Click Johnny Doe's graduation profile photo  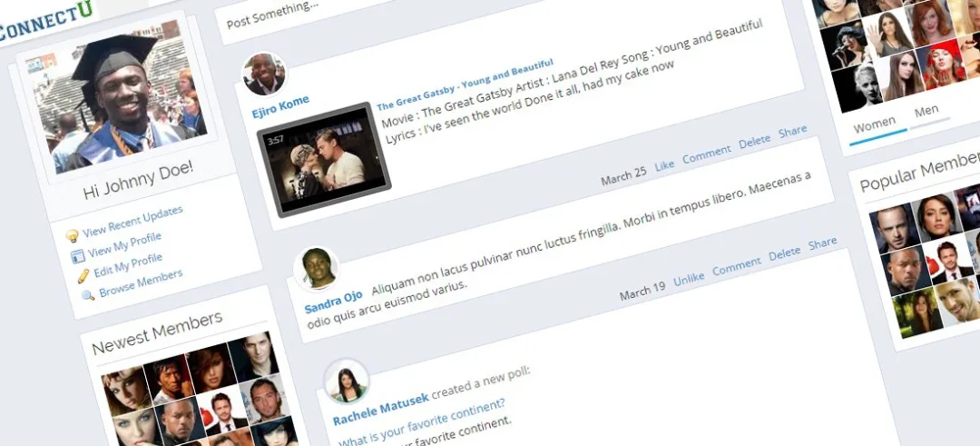(122, 95)
